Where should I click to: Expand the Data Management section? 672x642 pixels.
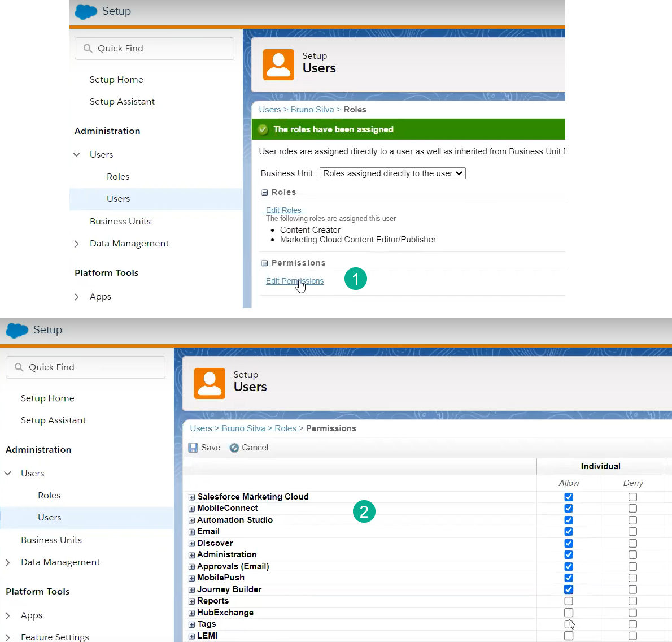pos(7,562)
